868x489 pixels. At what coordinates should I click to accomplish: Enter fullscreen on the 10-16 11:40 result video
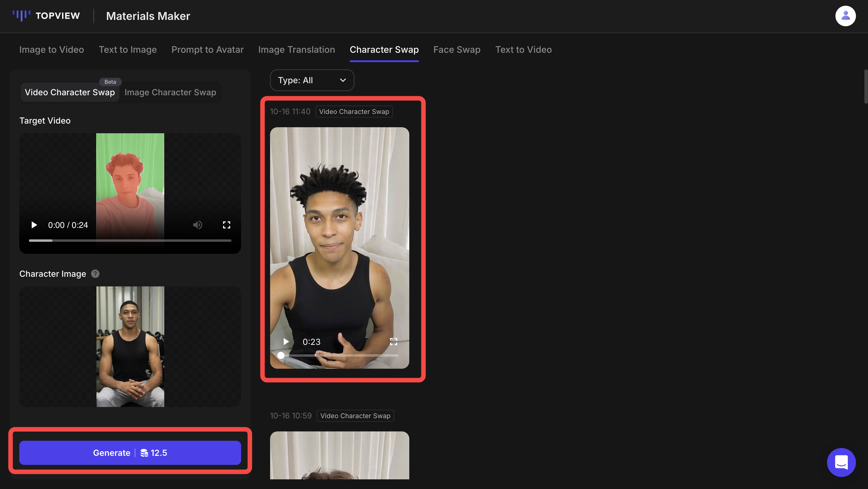(394, 341)
